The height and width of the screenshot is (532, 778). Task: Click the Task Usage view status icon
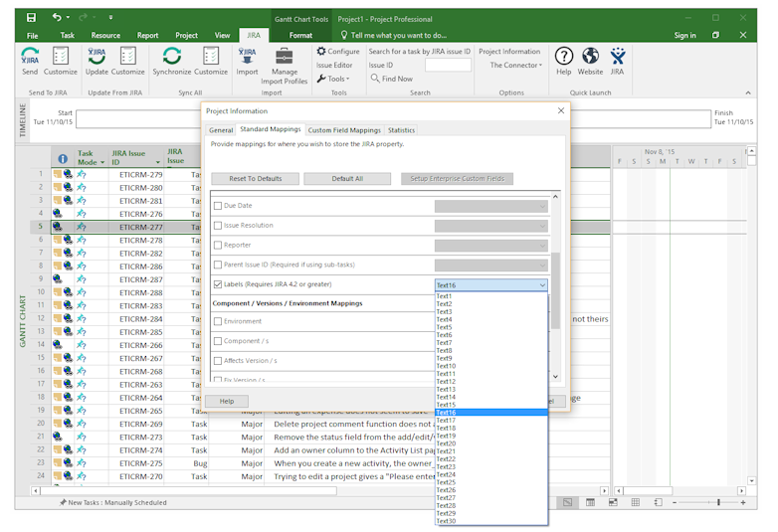[x=590, y=502]
